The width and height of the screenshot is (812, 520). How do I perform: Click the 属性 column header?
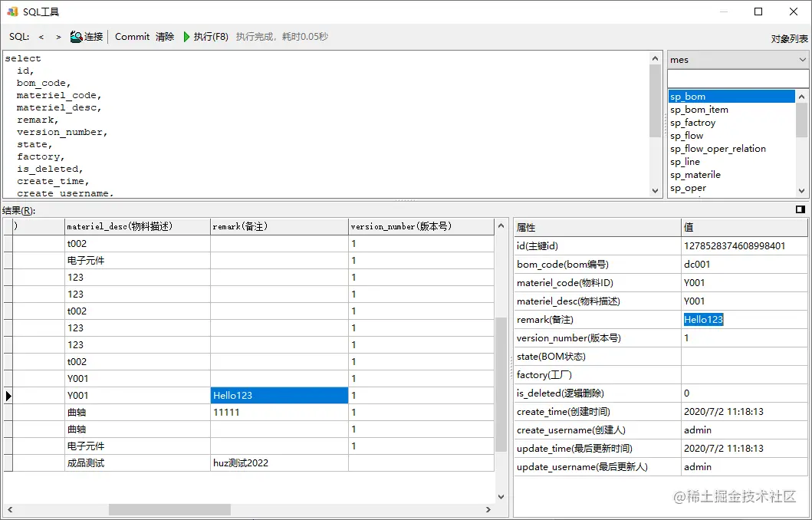point(597,227)
